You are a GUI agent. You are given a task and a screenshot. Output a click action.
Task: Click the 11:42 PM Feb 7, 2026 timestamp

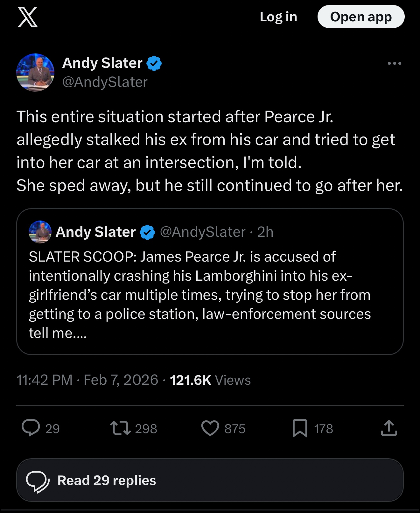87,380
